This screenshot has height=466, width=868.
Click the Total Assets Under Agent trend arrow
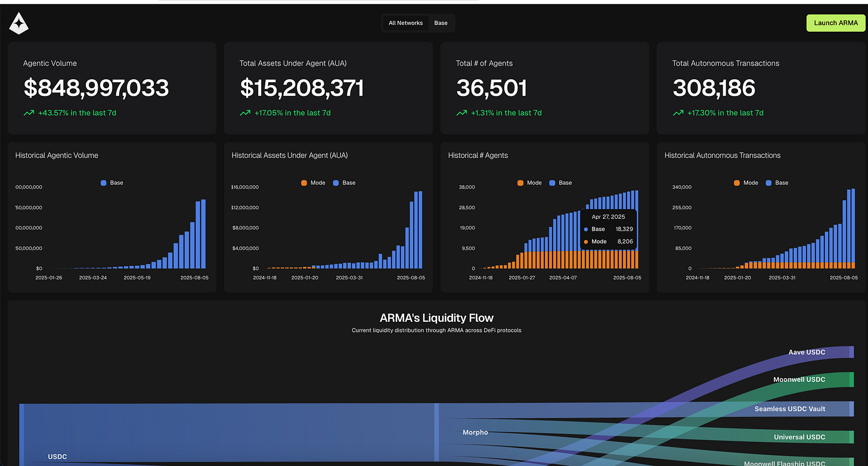(245, 113)
